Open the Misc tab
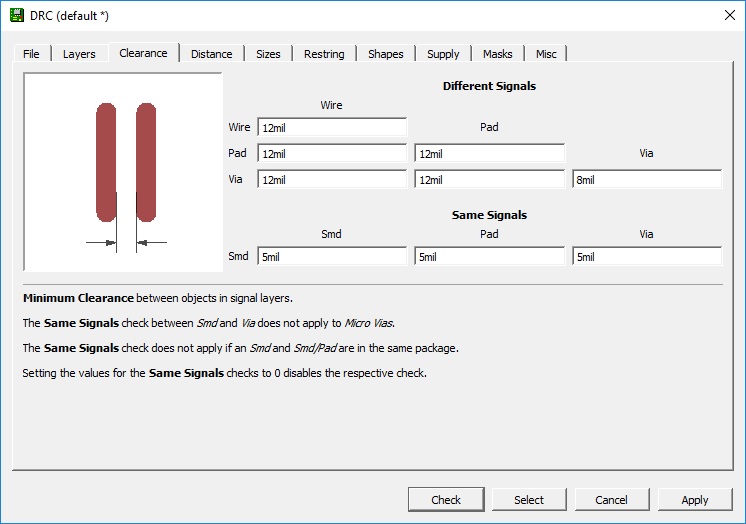Image resolution: width=746 pixels, height=524 pixels. pyautogui.click(x=546, y=54)
